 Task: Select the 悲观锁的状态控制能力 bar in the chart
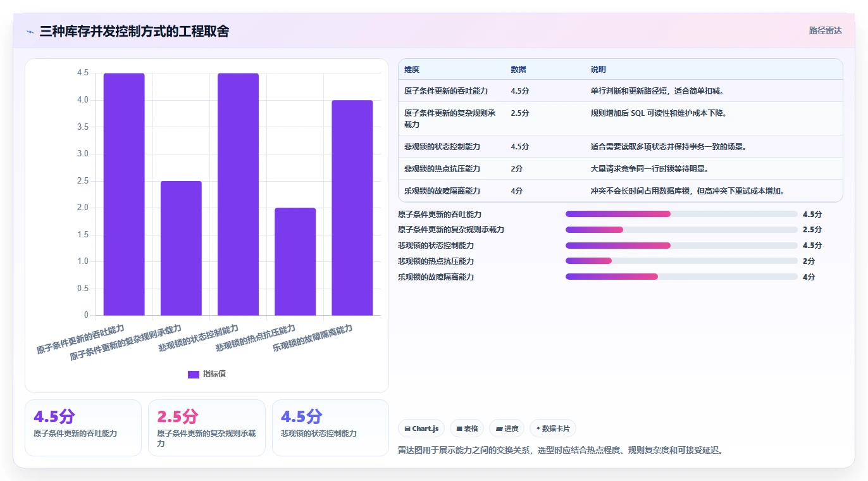pos(238,194)
